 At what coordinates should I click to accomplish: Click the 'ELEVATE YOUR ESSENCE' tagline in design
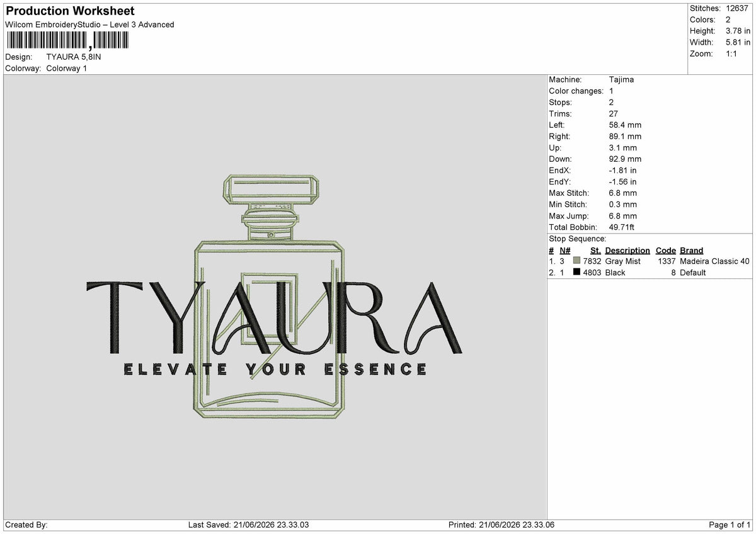click(275, 369)
